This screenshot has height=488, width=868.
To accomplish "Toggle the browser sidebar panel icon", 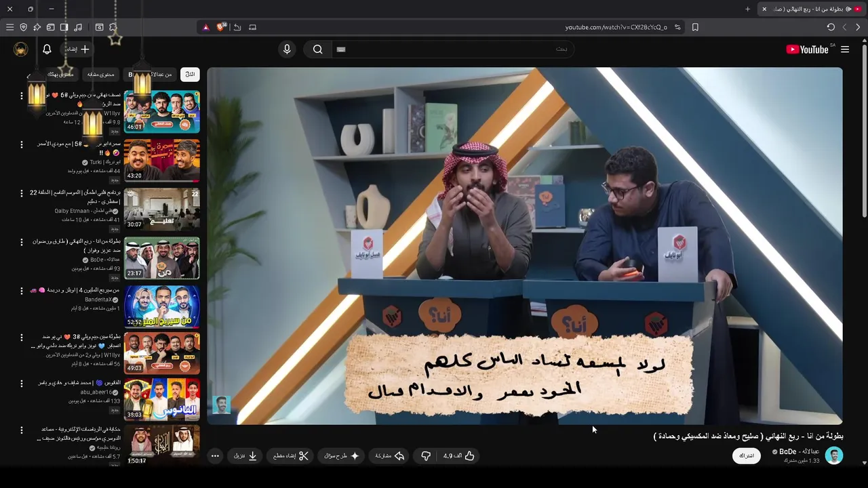I will 64,27.
